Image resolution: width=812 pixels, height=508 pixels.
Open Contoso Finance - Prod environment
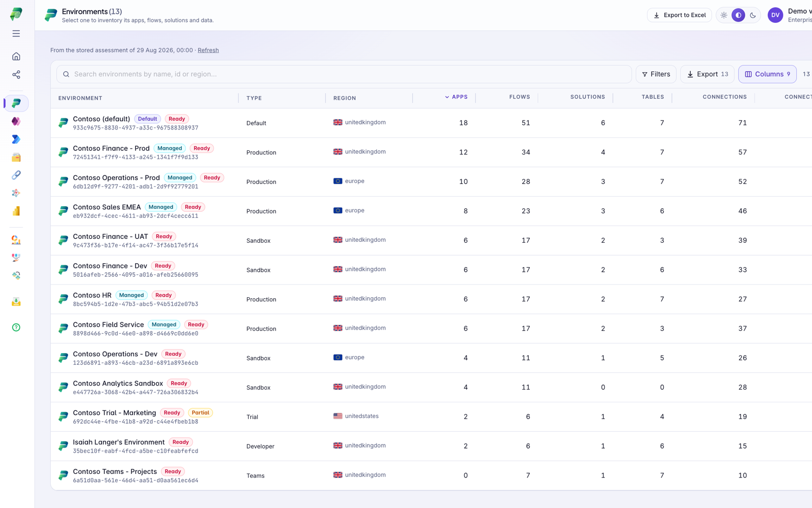(111, 148)
